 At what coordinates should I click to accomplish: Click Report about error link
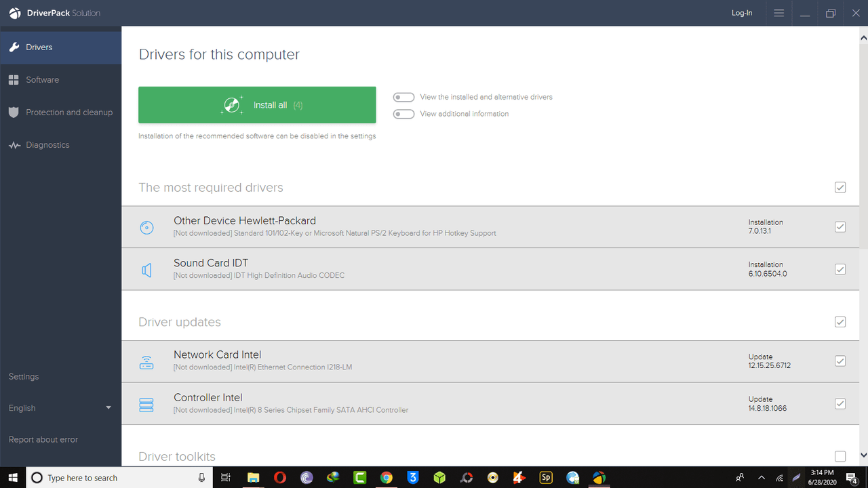43,440
